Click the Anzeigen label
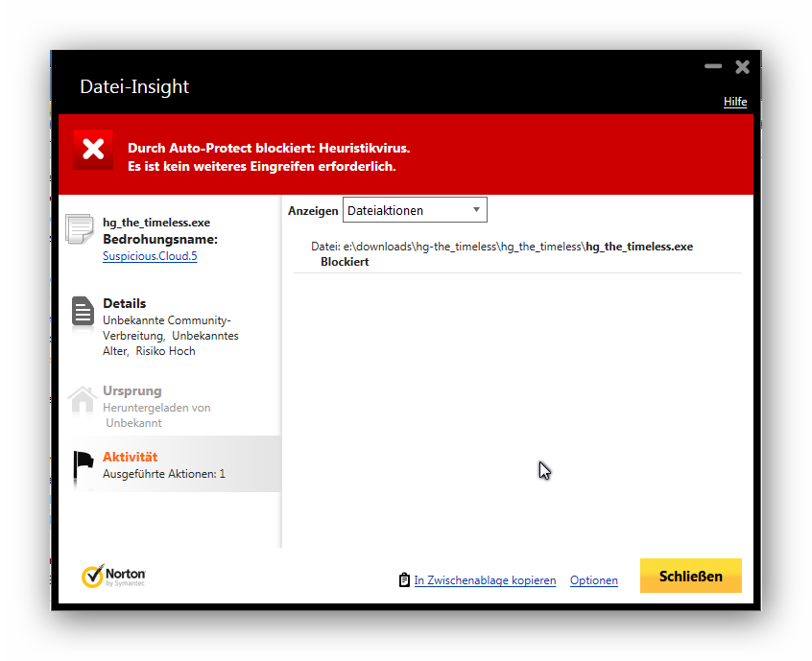The width and height of the screenshot is (812, 661). click(x=313, y=211)
